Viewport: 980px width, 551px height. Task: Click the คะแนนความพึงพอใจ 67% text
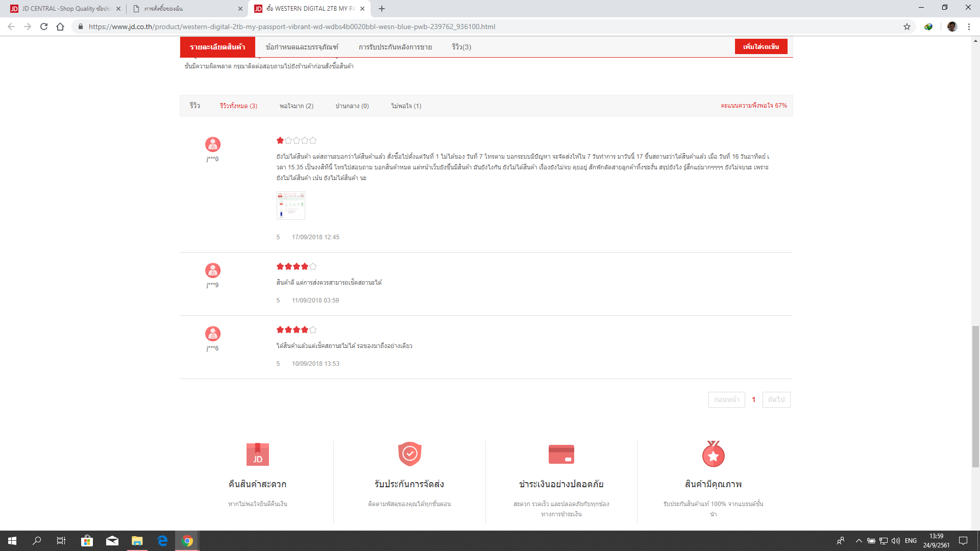coord(753,106)
